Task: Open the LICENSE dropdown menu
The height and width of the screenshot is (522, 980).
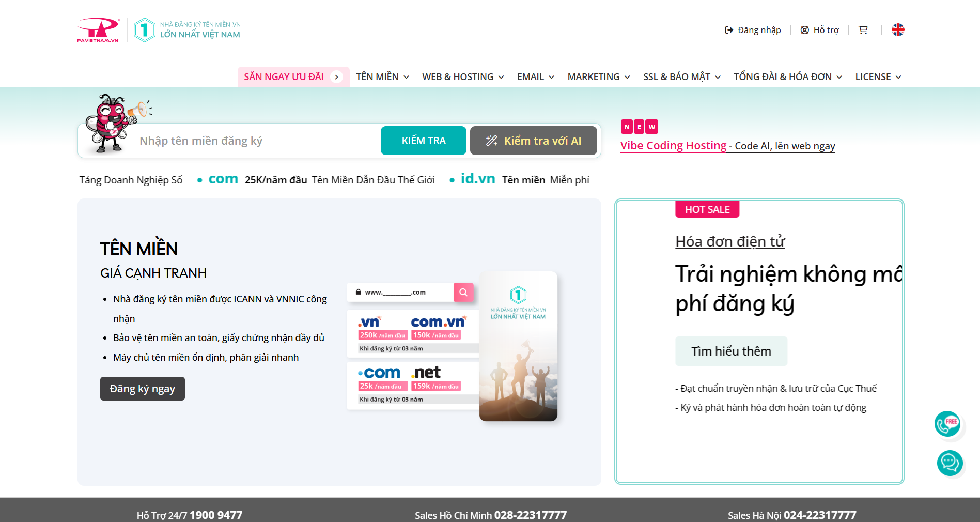Action: pos(878,77)
